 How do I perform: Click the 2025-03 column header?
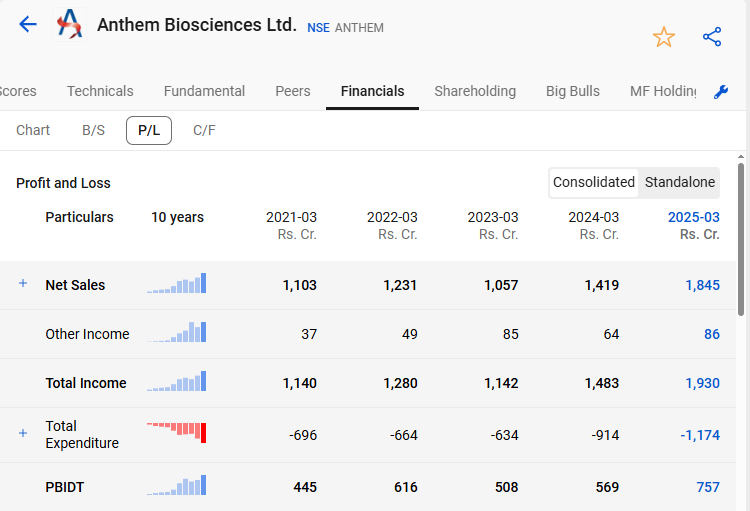[694, 225]
